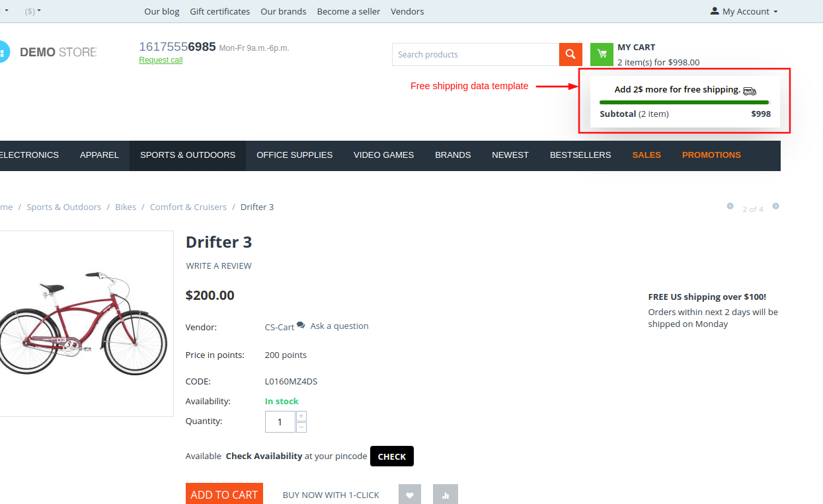Image resolution: width=823 pixels, height=504 pixels.
Task: Click the Add to Cart button
Action: pyautogui.click(x=224, y=494)
